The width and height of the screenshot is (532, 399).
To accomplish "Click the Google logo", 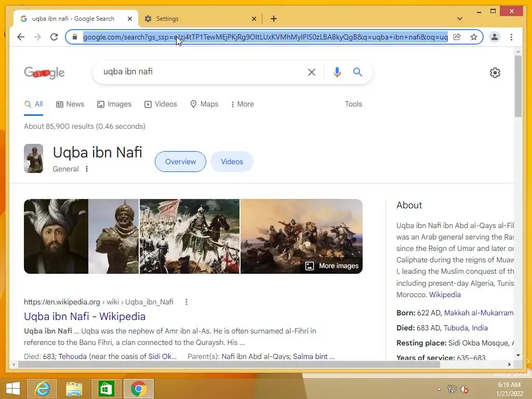I will coord(45,72).
